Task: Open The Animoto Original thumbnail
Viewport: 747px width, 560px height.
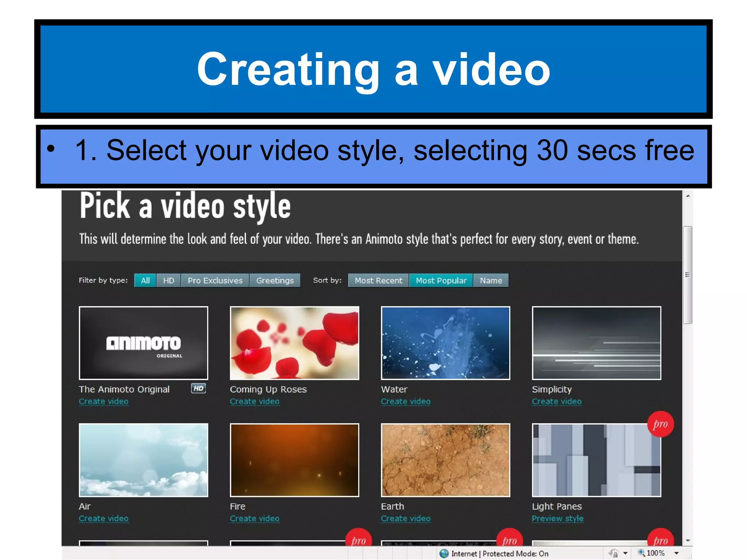Action: pyautogui.click(x=144, y=343)
